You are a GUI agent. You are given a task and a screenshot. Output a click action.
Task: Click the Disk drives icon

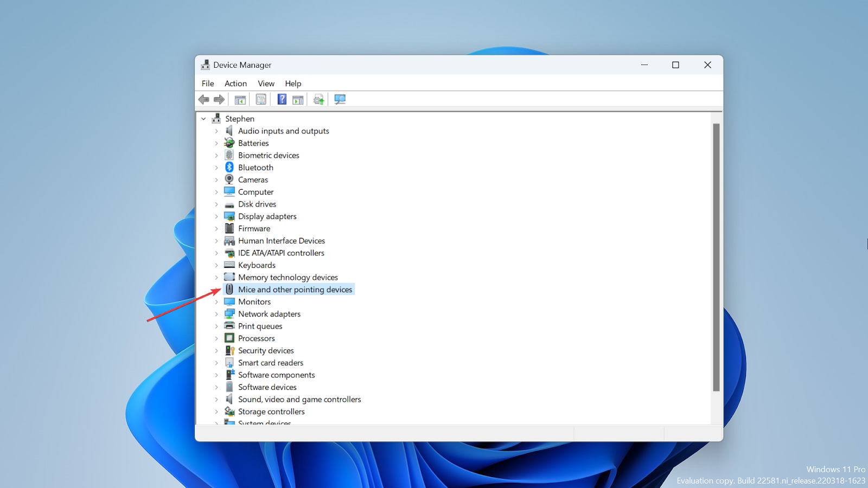click(x=229, y=204)
